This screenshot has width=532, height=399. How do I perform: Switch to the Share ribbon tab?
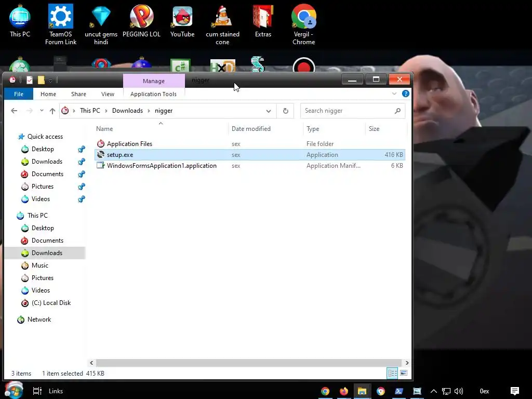click(78, 94)
